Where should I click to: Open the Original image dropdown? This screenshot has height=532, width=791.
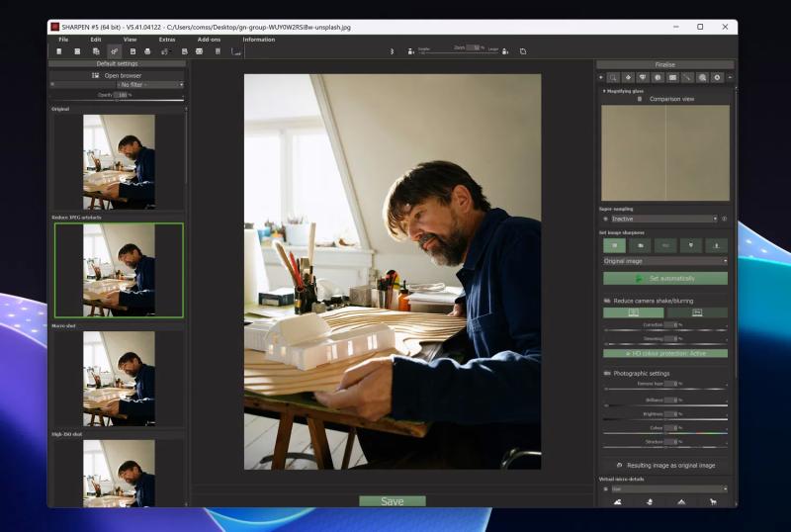pos(664,261)
